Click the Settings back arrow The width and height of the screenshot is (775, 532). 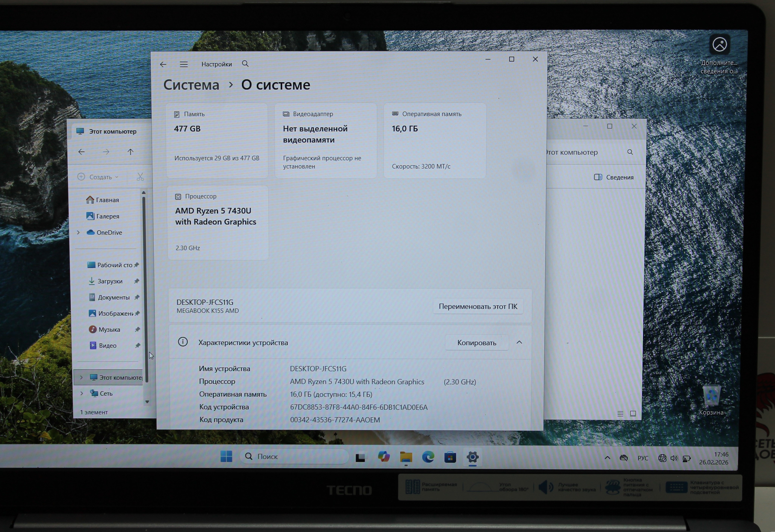tap(163, 64)
